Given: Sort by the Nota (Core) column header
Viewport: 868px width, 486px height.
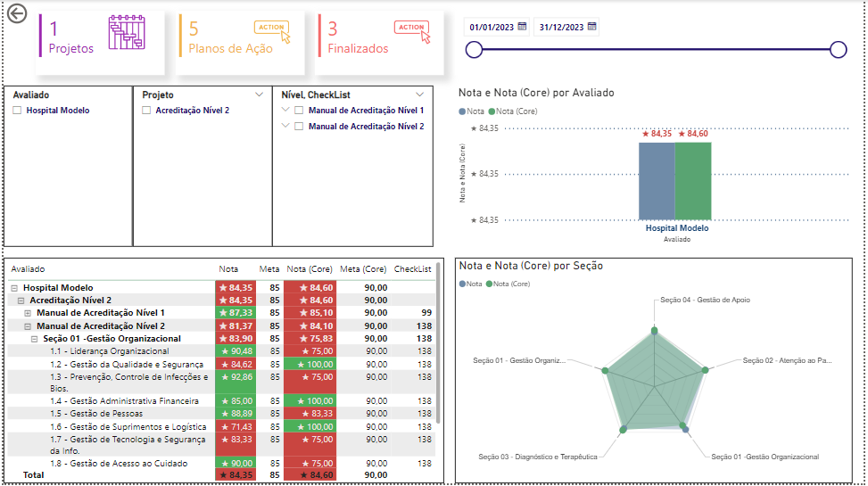Looking at the screenshot, I should [x=308, y=268].
